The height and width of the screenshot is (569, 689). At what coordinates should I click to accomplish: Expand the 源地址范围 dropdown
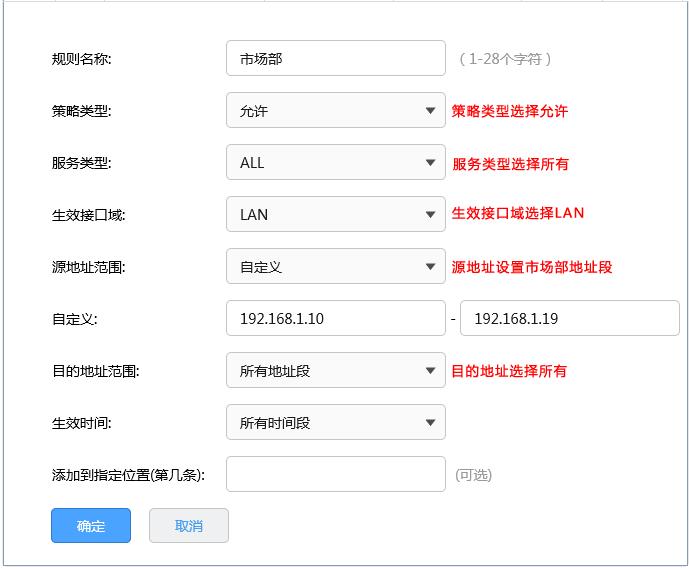tap(335, 267)
